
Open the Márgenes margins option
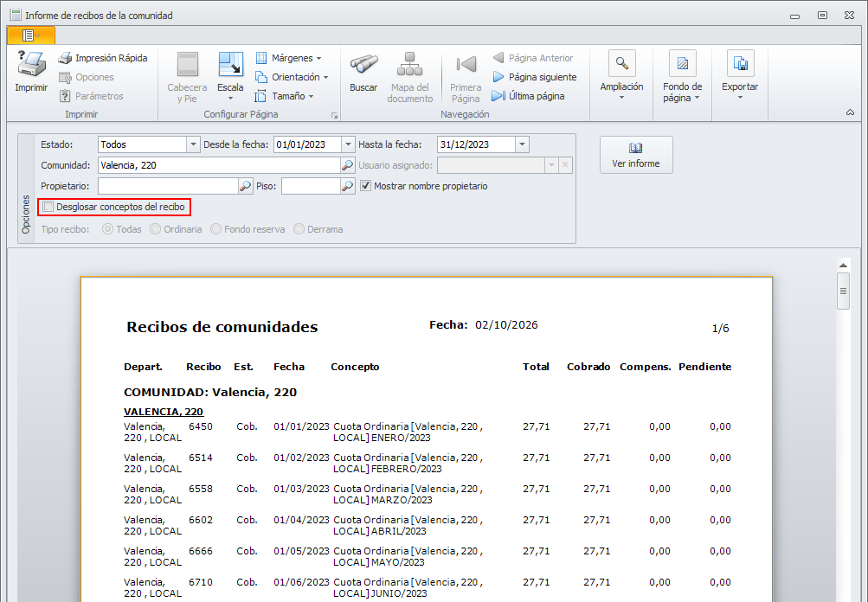288,58
